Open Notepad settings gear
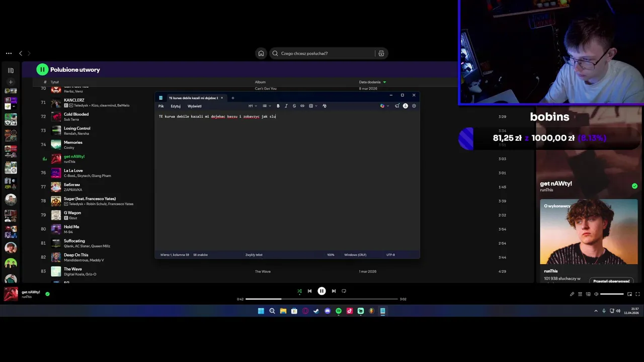Screen dimensions: 644x362 click(414, 106)
